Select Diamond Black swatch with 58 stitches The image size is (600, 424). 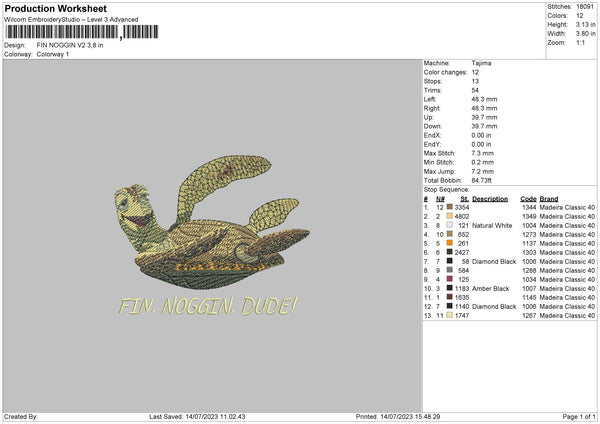pos(450,261)
